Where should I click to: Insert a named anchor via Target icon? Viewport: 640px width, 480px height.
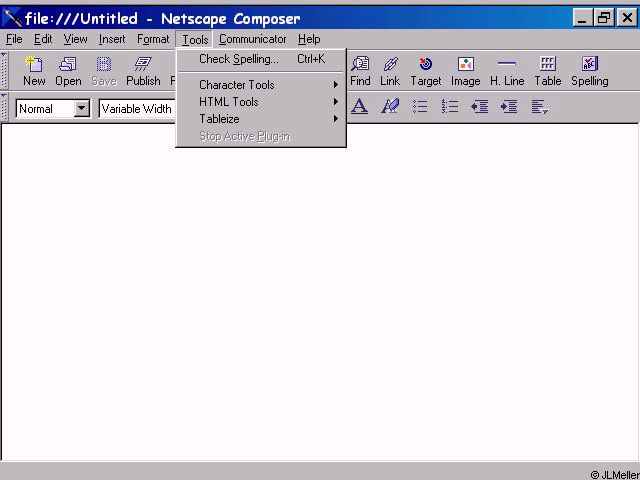point(426,71)
